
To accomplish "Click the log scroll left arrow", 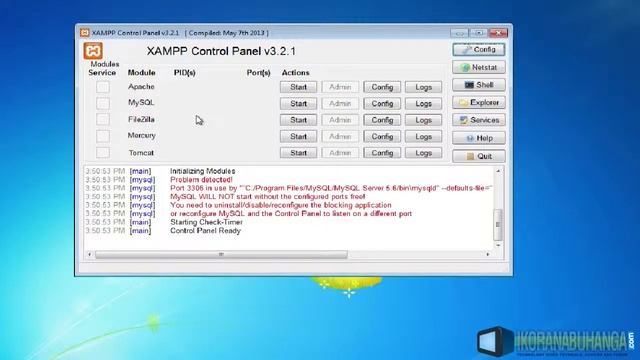I will (89, 254).
